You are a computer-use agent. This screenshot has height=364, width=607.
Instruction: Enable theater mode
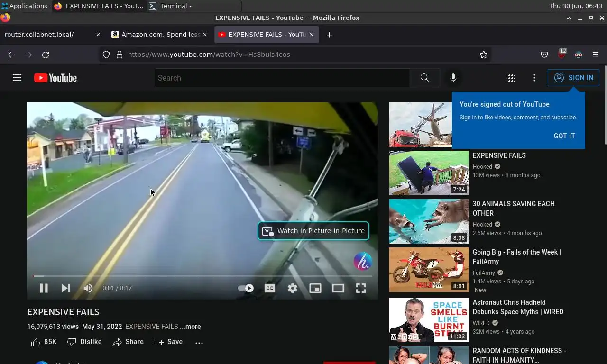[338, 288]
